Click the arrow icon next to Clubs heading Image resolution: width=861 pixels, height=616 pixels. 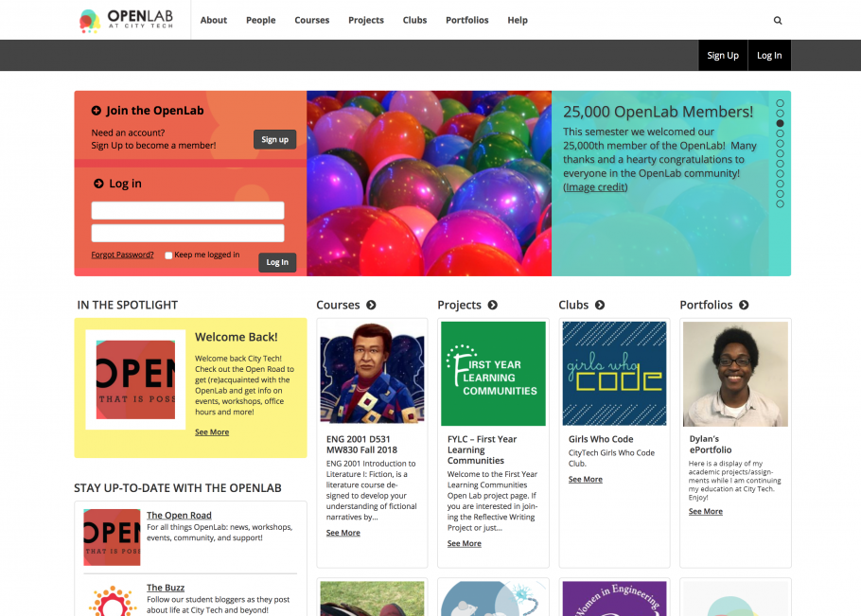pos(600,305)
